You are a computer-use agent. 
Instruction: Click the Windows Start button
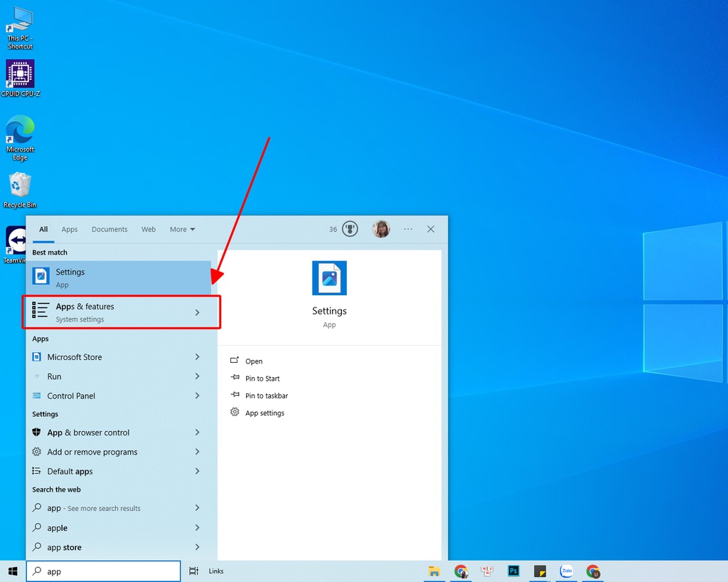13,571
